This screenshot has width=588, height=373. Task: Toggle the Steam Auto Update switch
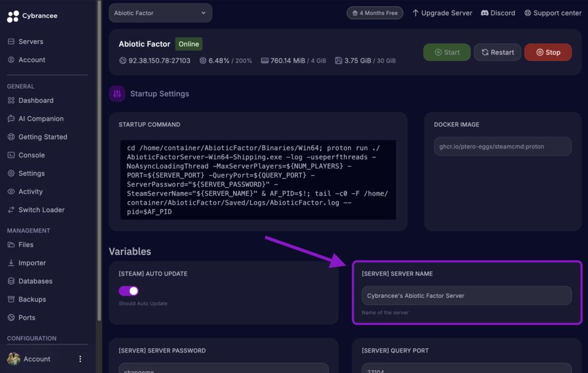coord(129,291)
